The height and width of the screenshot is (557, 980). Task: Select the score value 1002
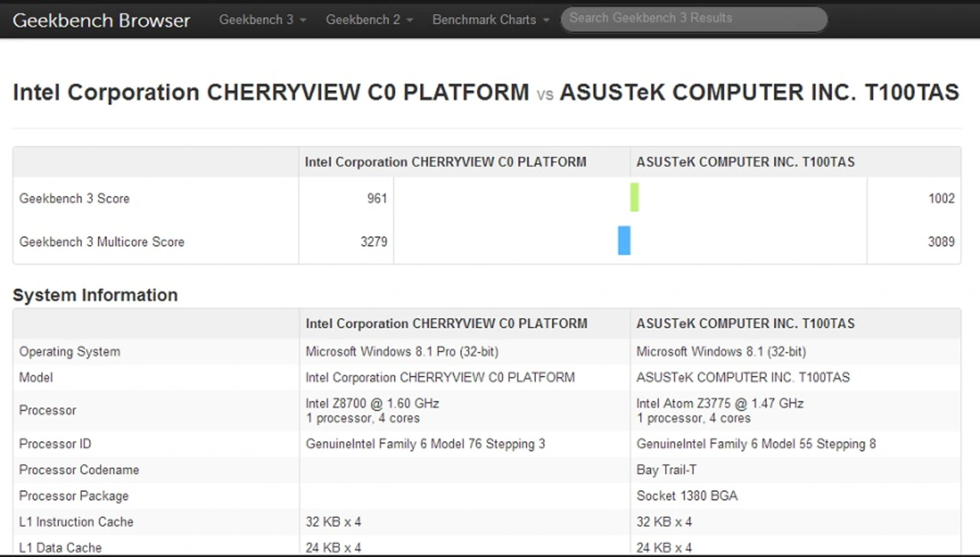click(941, 198)
